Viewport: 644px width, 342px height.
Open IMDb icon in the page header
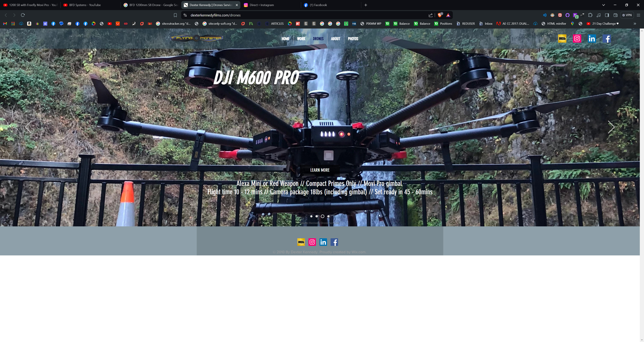(x=562, y=39)
